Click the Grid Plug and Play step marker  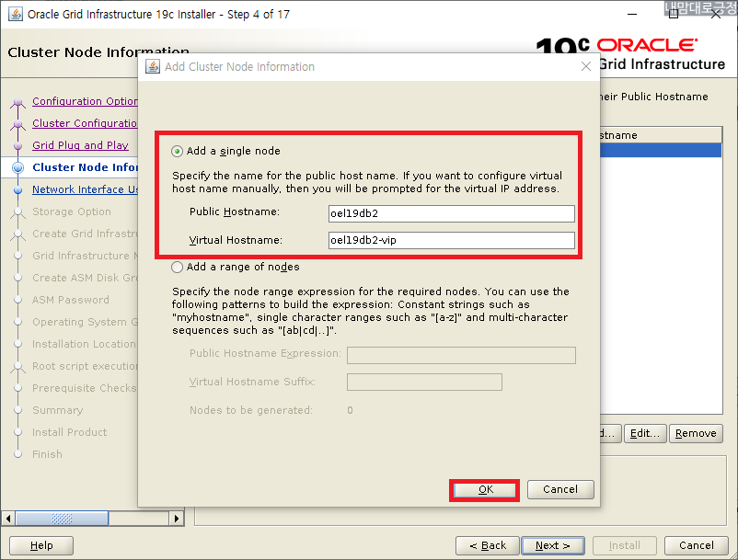point(17,146)
